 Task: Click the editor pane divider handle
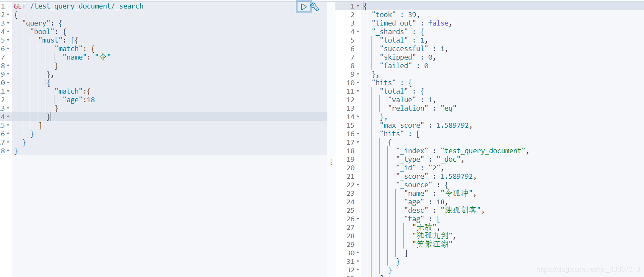coord(331,162)
